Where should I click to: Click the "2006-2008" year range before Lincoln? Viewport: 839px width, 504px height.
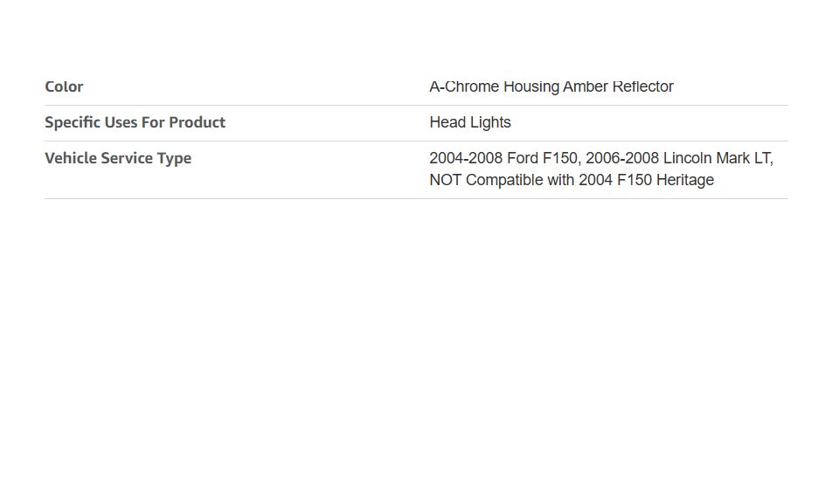coord(622,158)
